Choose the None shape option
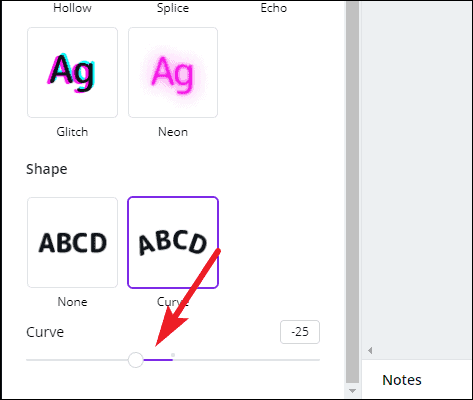Image resolution: width=473 pixels, height=400 pixels. [72, 242]
